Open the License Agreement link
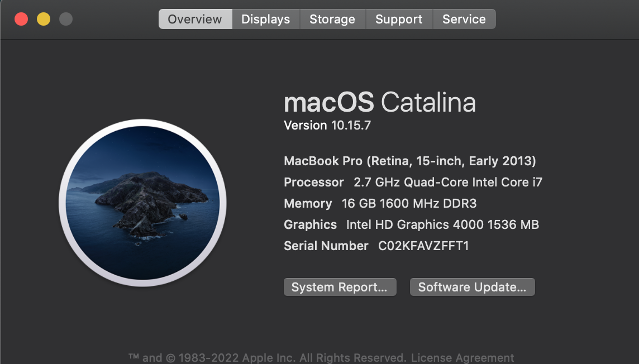The width and height of the screenshot is (639, 364). (462, 358)
